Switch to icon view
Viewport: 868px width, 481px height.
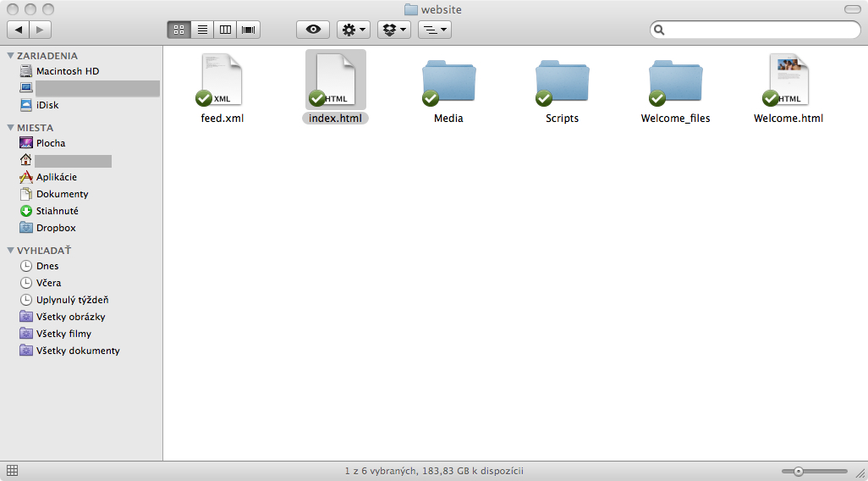point(179,30)
